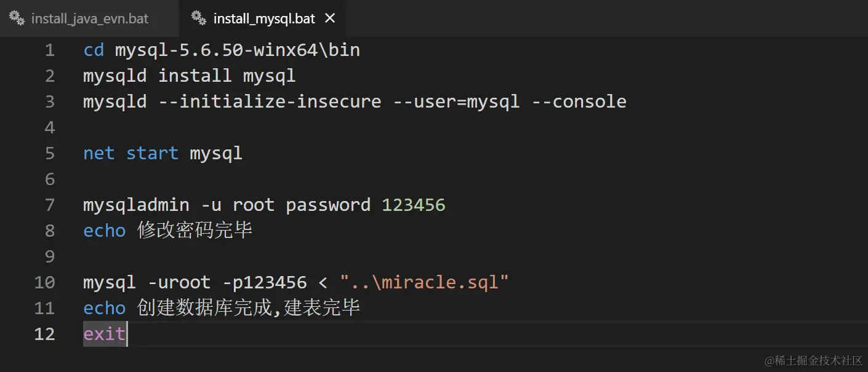The width and height of the screenshot is (868, 372).
Task: Select line number 5 in the gutter
Action: (49, 153)
